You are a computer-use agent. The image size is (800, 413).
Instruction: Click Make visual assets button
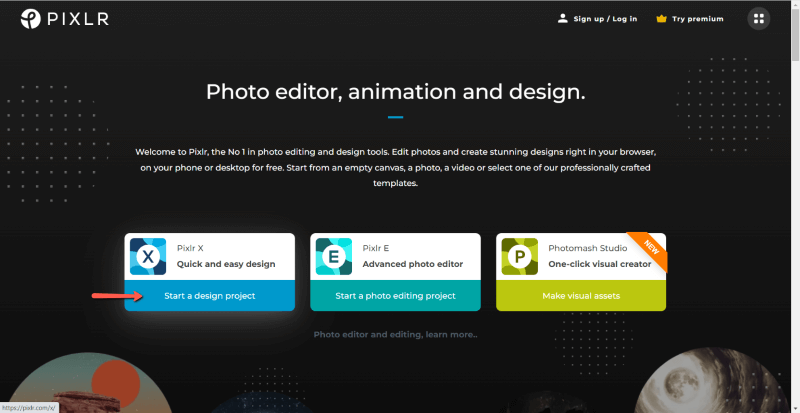click(581, 296)
